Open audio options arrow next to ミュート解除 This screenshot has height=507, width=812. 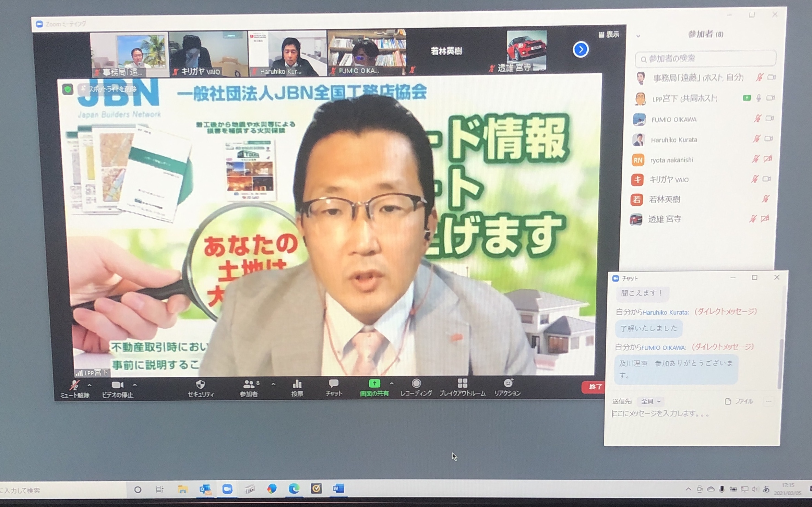89,385
